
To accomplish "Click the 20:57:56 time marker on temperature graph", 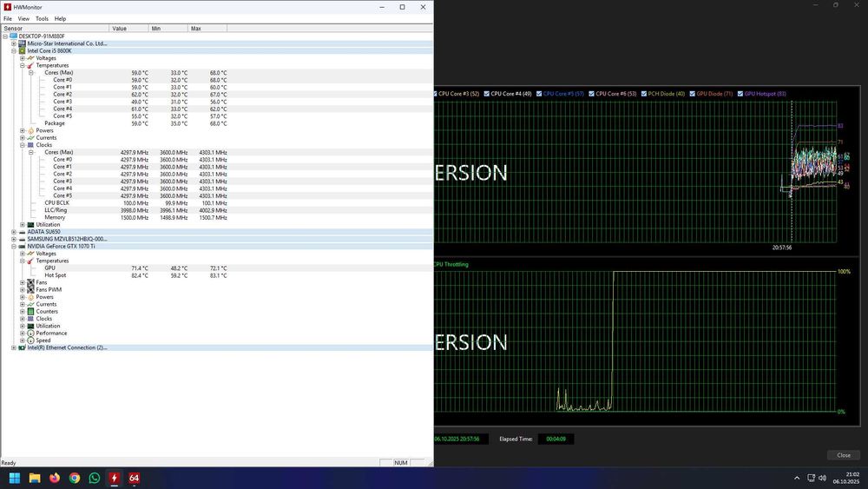I will coord(782,248).
